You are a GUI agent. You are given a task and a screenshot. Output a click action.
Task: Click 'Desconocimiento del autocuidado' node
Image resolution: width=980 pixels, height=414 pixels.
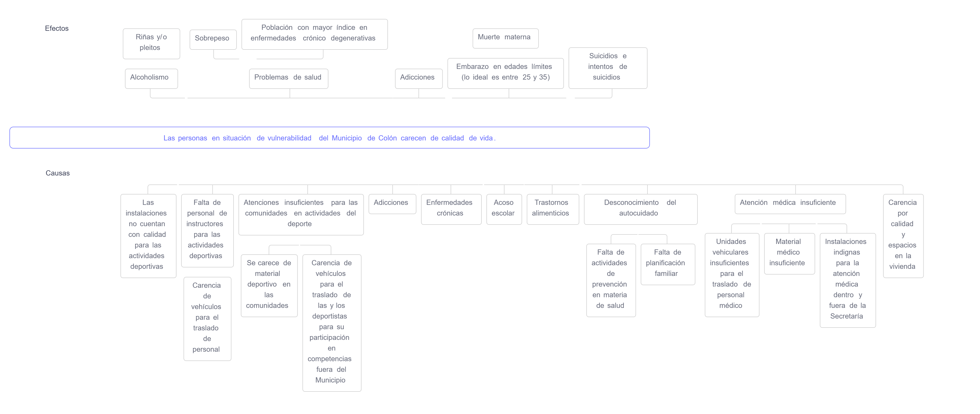coord(640,209)
